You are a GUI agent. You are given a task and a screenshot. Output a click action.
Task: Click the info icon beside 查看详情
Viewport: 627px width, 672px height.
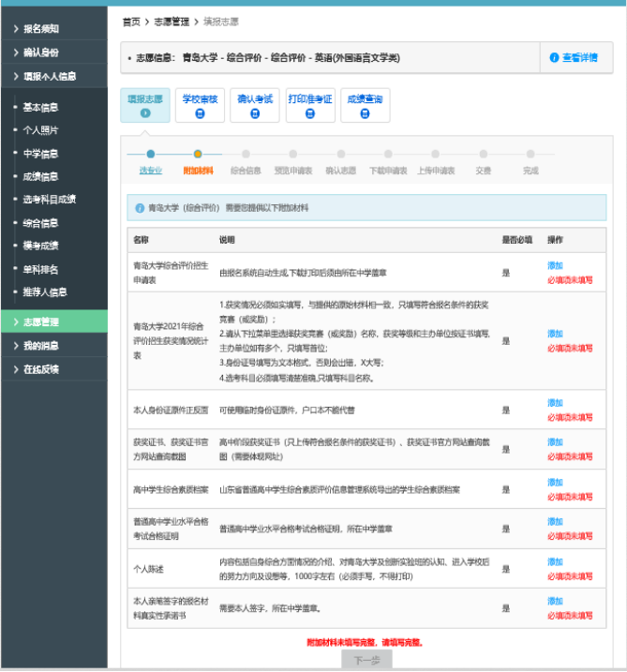(554, 58)
